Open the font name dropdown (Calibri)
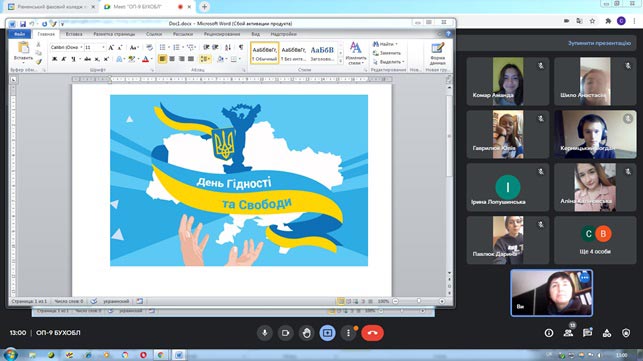 [81, 48]
